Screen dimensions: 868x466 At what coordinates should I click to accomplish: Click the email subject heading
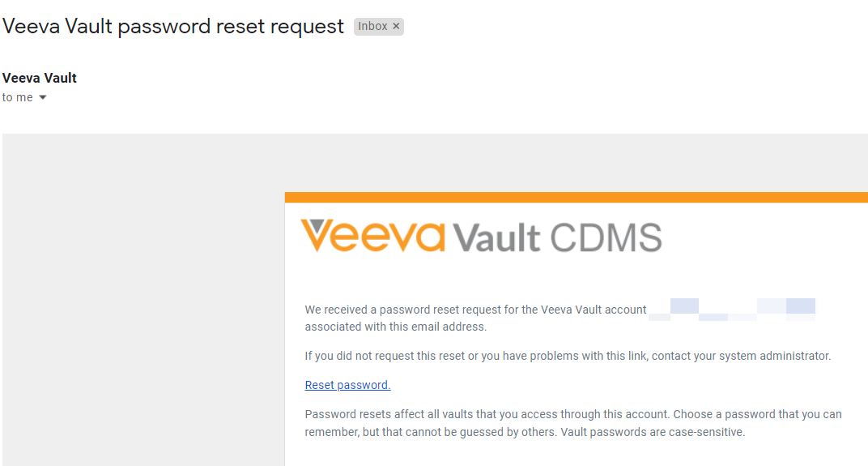[x=173, y=26]
